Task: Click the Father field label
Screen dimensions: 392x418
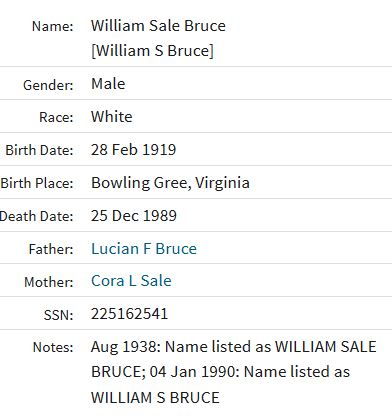Action: click(x=51, y=249)
